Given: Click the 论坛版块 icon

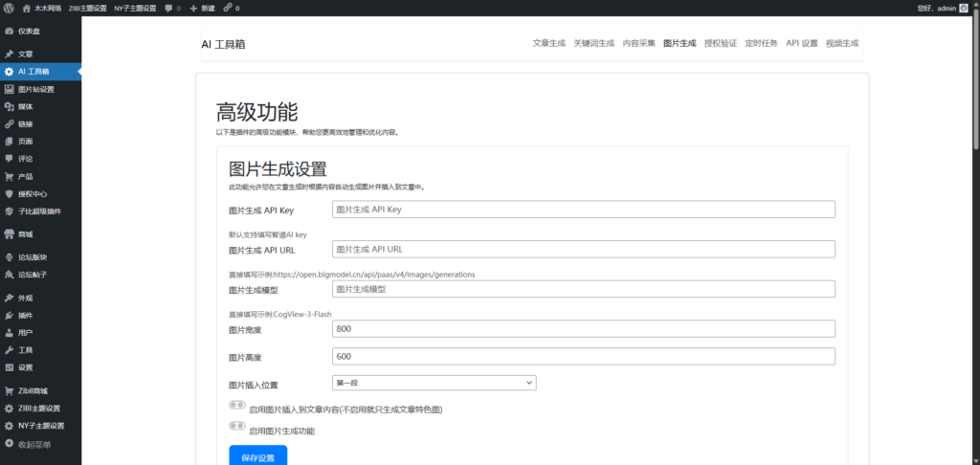Looking at the screenshot, I should [x=9, y=256].
